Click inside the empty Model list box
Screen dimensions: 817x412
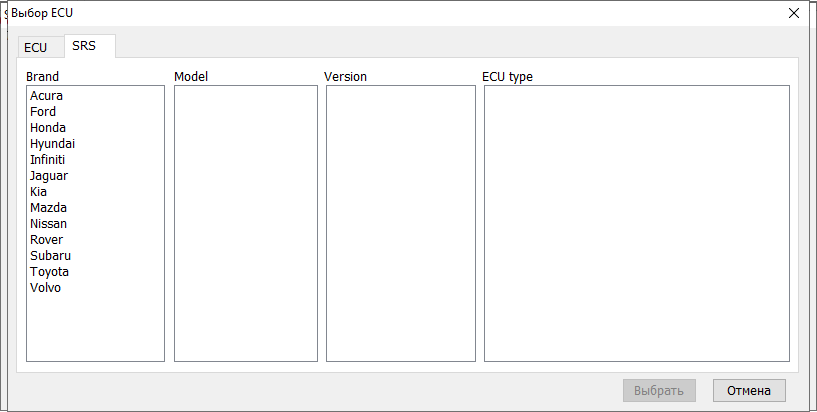pyautogui.click(x=245, y=223)
